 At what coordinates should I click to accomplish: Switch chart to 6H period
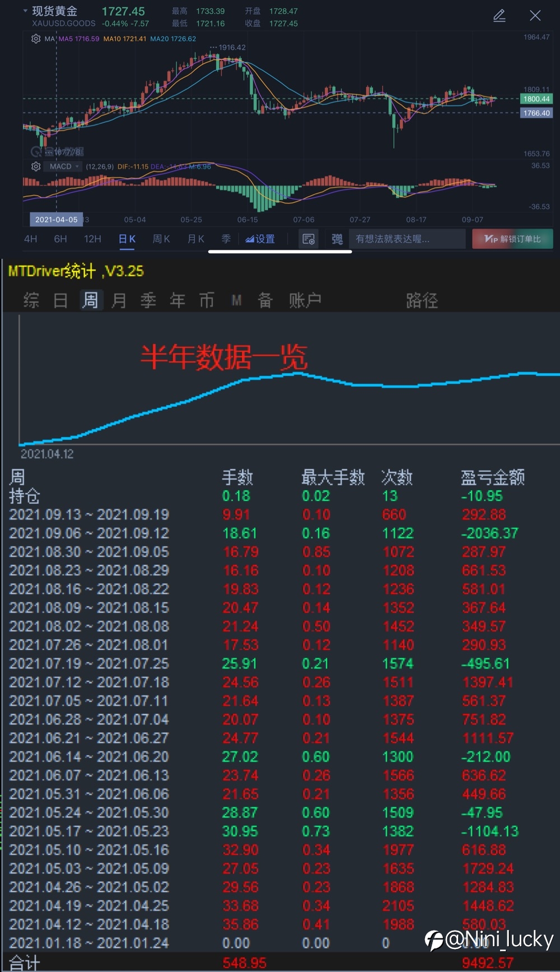point(60,239)
